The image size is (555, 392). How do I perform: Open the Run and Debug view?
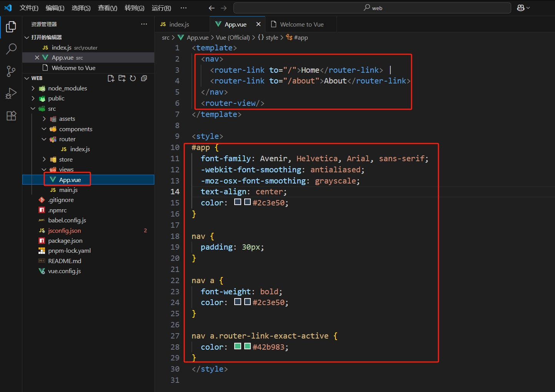[x=11, y=93]
